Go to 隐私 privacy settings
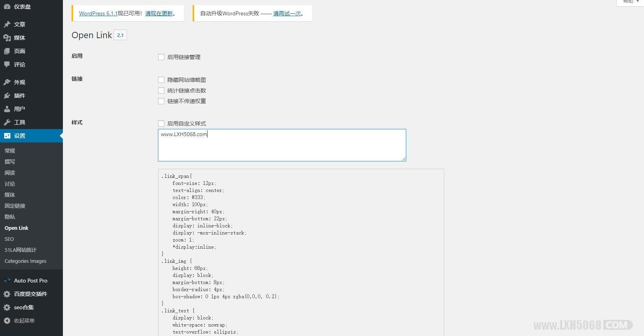 point(10,217)
